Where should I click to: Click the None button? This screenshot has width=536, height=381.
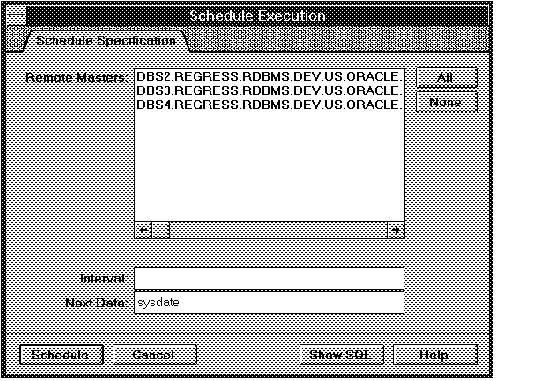pyautogui.click(x=446, y=102)
